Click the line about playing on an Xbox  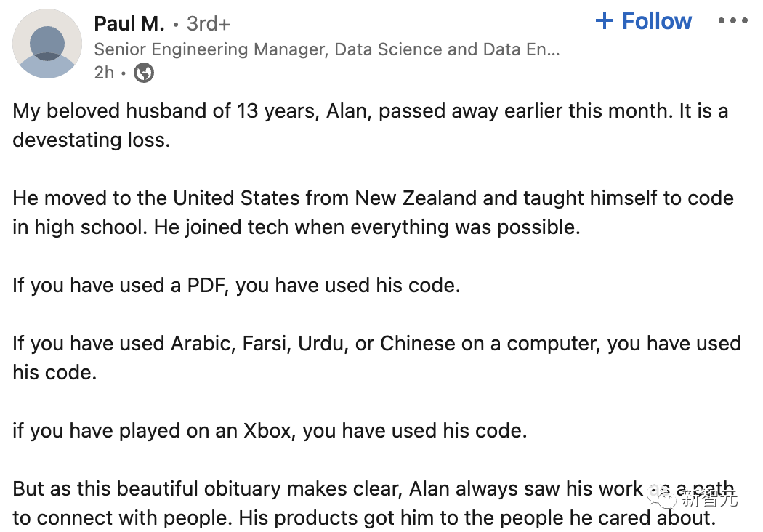(270, 430)
